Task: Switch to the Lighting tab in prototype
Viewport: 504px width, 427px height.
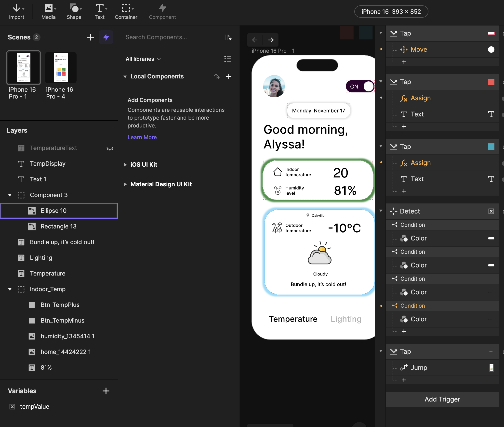Action: point(346,319)
